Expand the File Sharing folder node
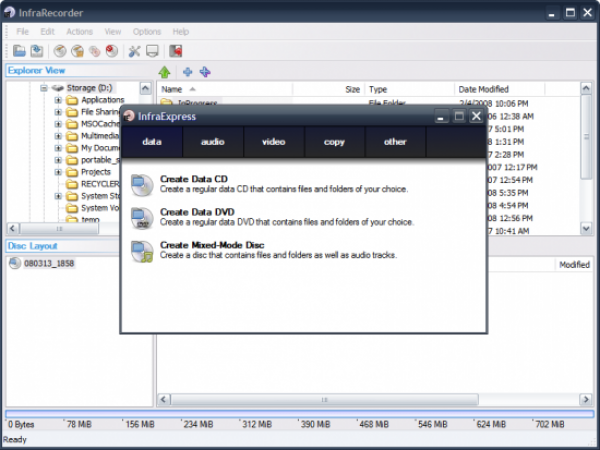The image size is (600, 450). click(x=58, y=112)
